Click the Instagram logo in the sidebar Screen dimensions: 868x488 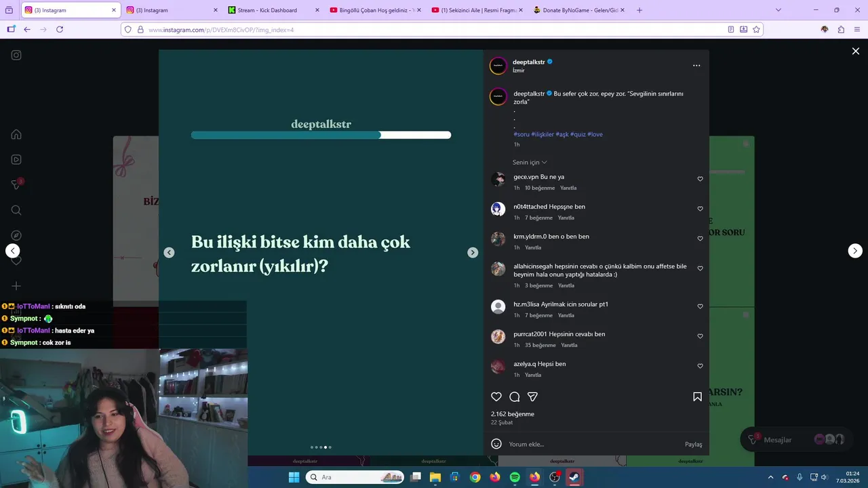16,56
